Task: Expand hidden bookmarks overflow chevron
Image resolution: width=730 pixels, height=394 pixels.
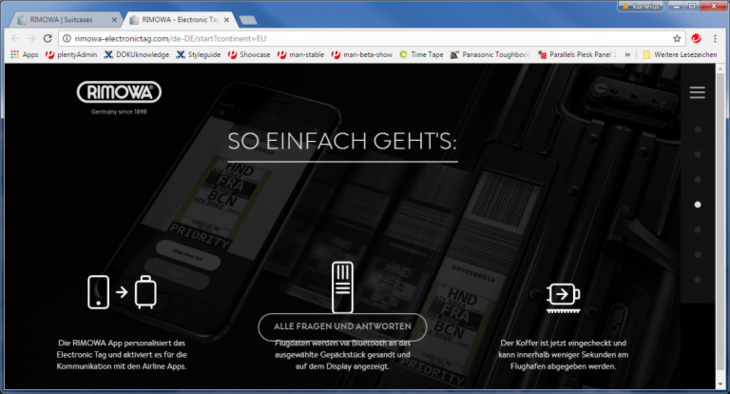Action: [627, 54]
